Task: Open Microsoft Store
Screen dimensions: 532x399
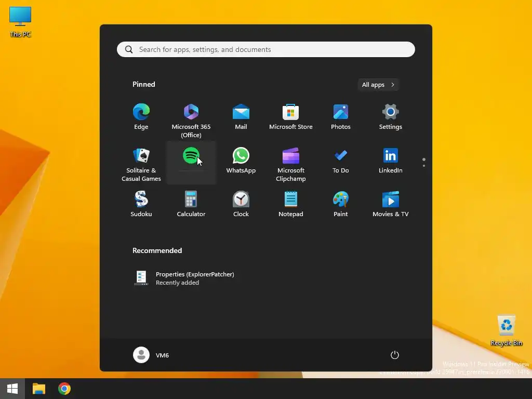Action: click(x=291, y=117)
